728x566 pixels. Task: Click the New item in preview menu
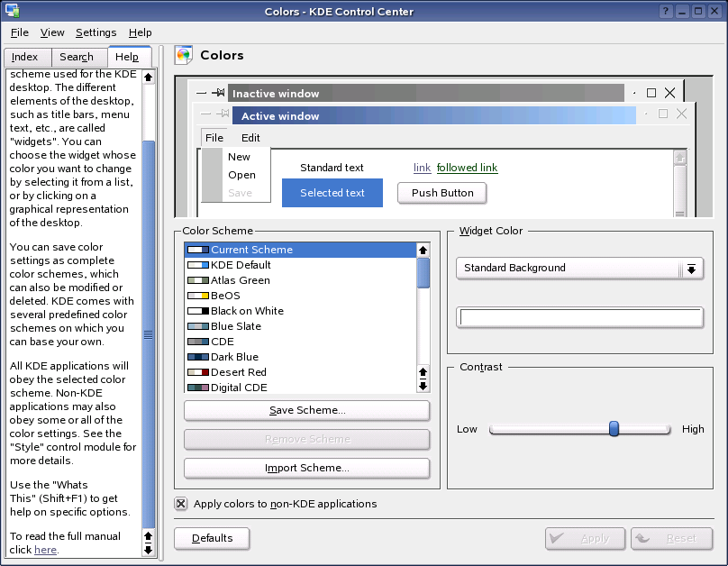point(239,157)
